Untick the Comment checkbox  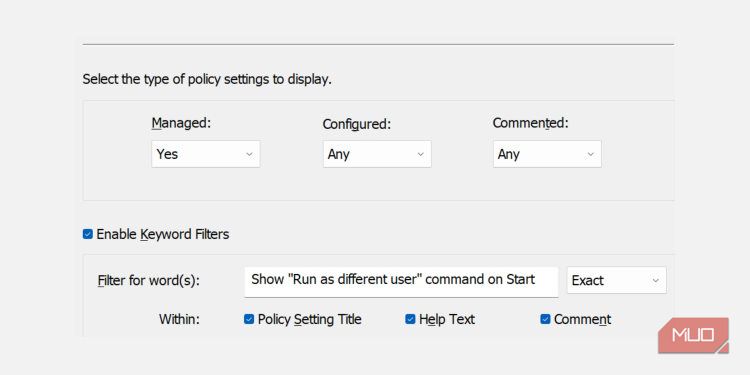545,319
